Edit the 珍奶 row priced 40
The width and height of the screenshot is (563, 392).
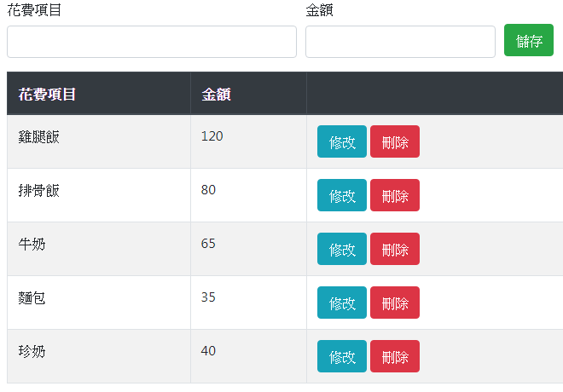(342, 356)
